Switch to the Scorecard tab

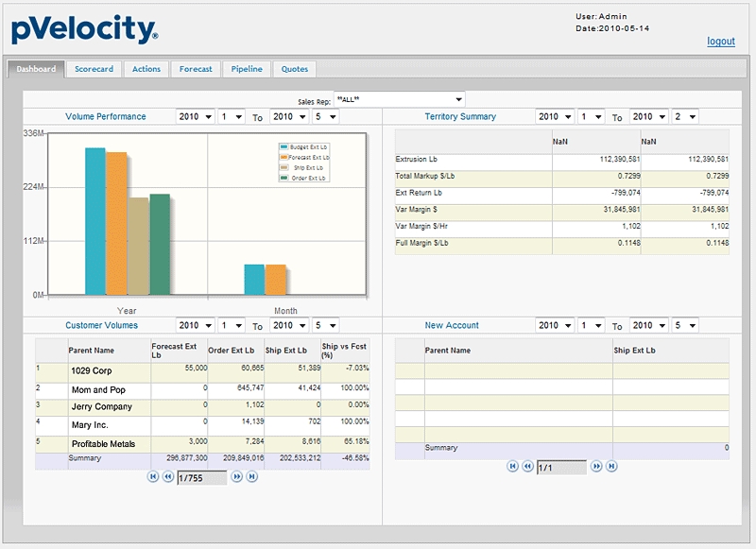coord(94,69)
